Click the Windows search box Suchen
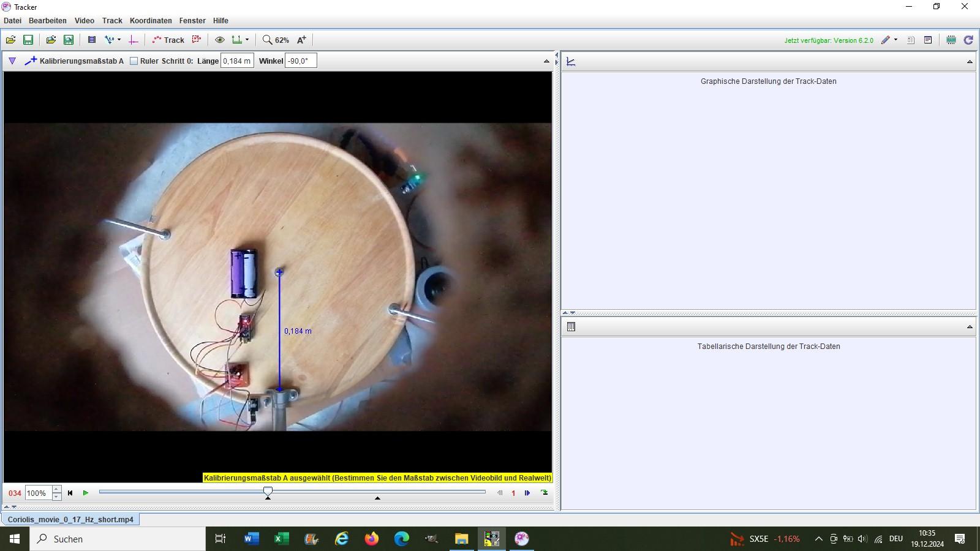980x551 pixels. (118, 539)
